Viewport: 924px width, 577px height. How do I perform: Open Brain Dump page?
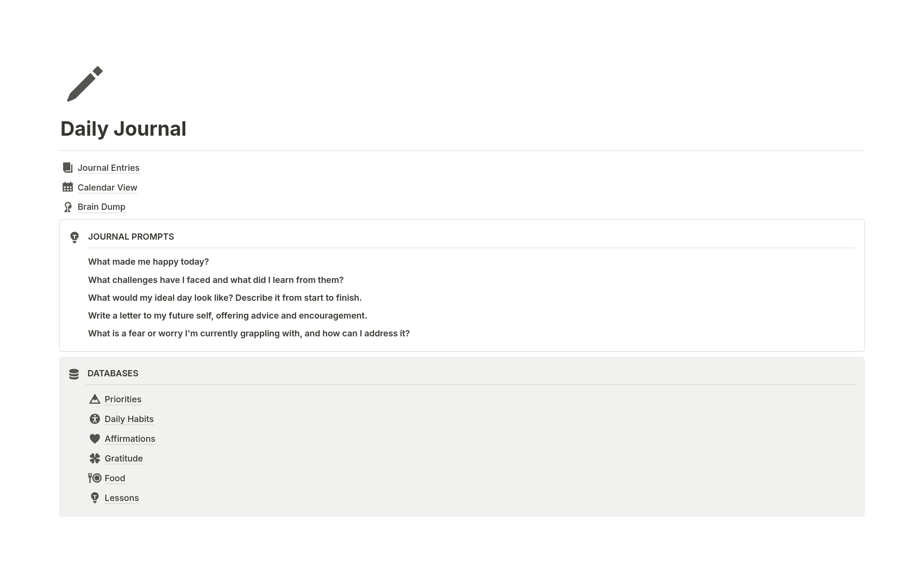101,207
